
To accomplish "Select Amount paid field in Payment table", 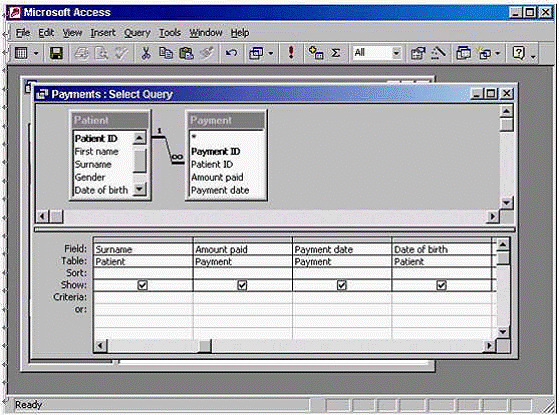I will pos(217,177).
